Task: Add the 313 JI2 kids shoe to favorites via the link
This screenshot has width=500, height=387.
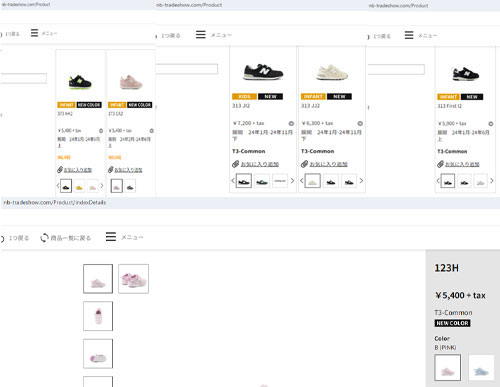Action: click(260, 164)
